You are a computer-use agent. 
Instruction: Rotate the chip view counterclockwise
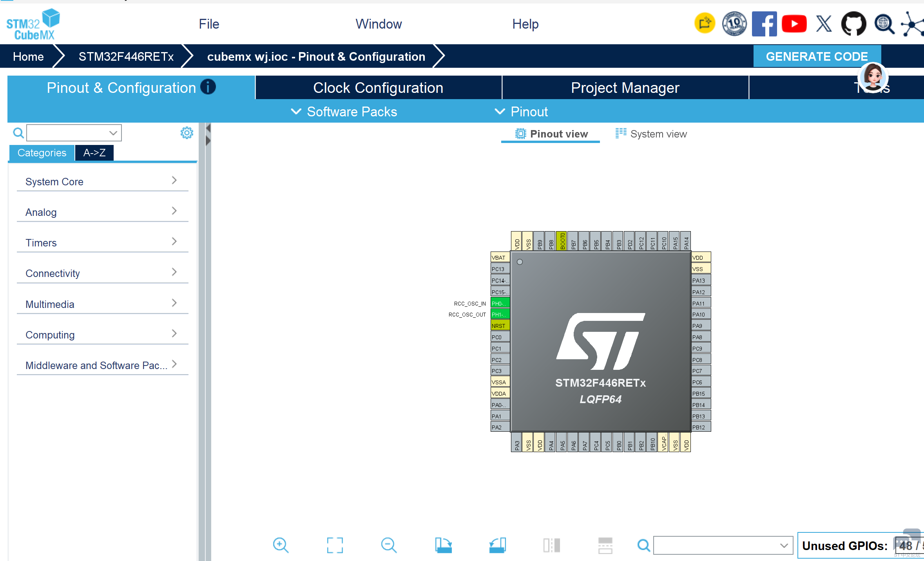tap(498, 545)
